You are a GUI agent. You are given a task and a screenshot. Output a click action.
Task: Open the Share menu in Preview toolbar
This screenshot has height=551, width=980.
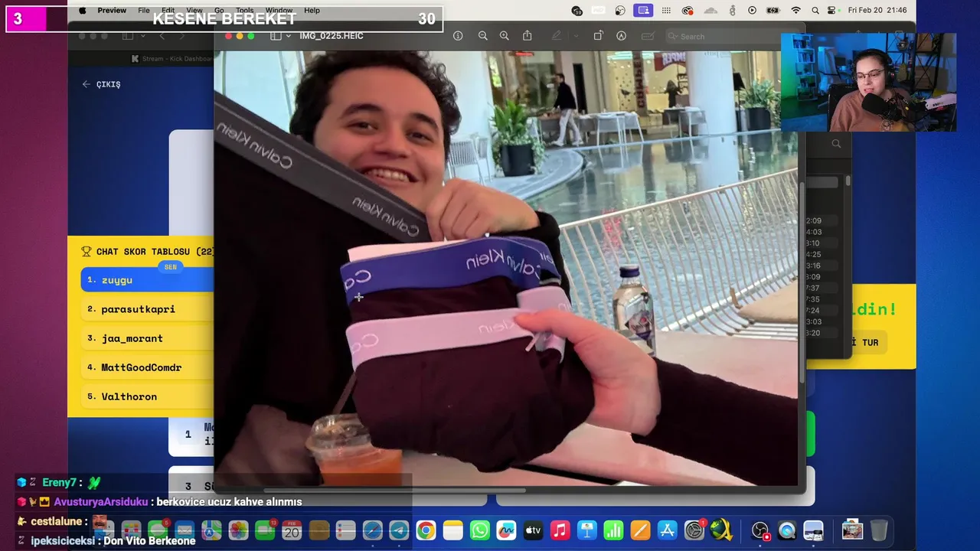click(x=528, y=36)
